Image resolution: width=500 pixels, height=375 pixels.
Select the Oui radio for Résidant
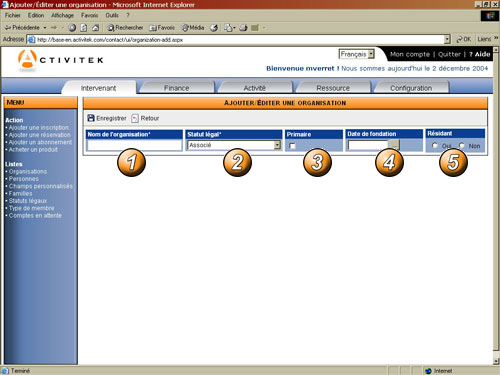coord(435,145)
